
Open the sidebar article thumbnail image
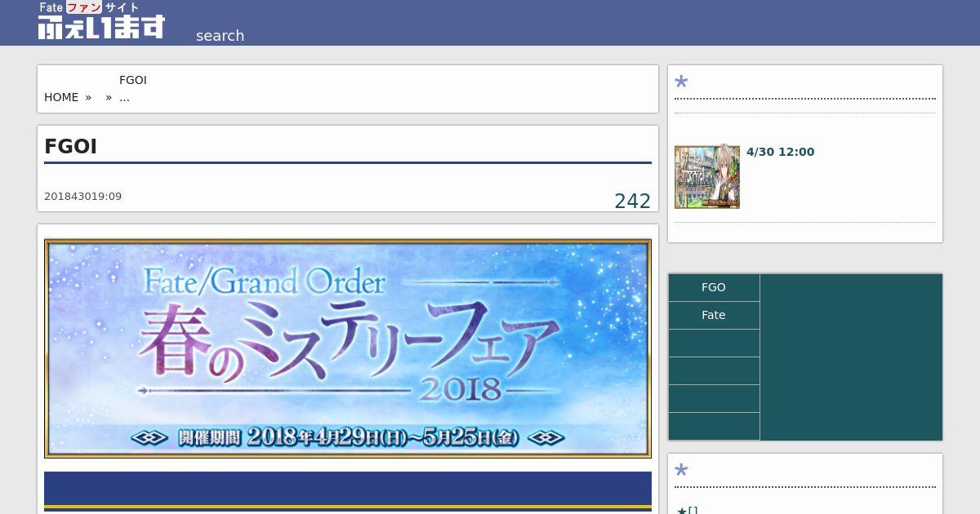click(x=707, y=177)
